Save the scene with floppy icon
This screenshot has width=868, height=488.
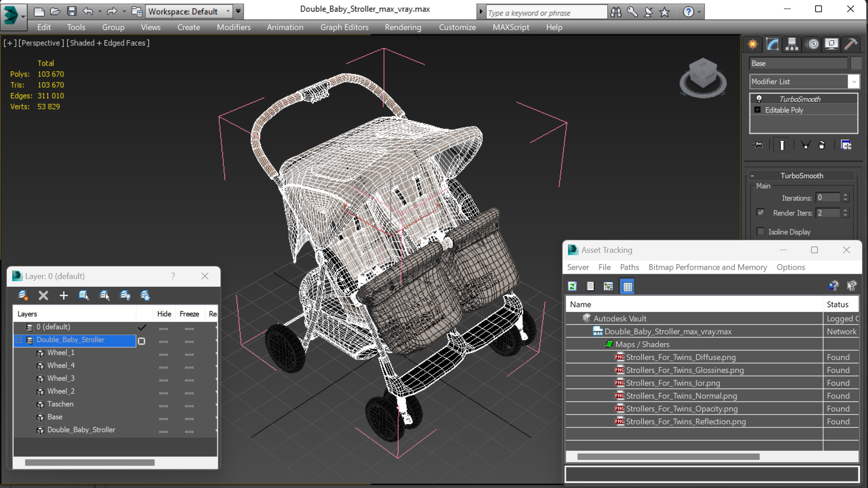click(71, 11)
